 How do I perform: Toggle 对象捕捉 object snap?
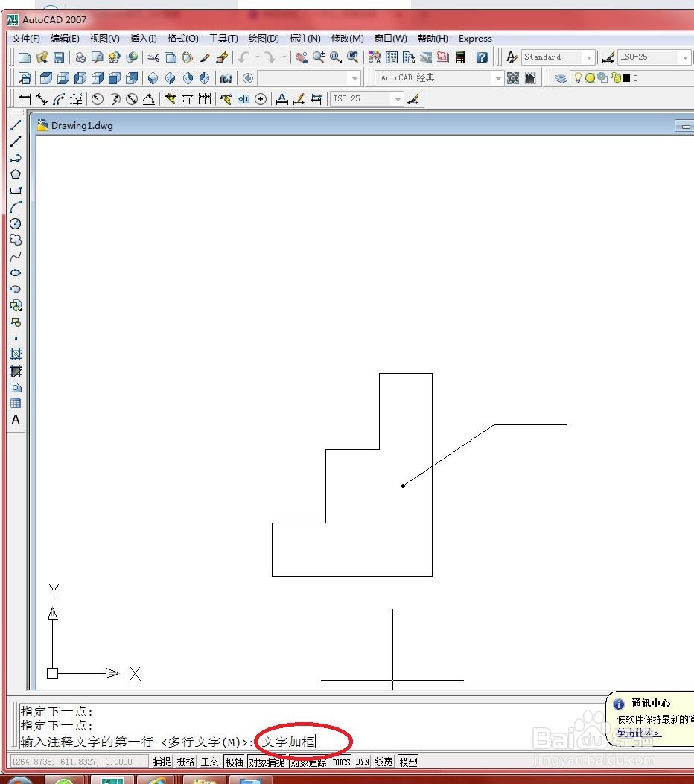click(267, 762)
